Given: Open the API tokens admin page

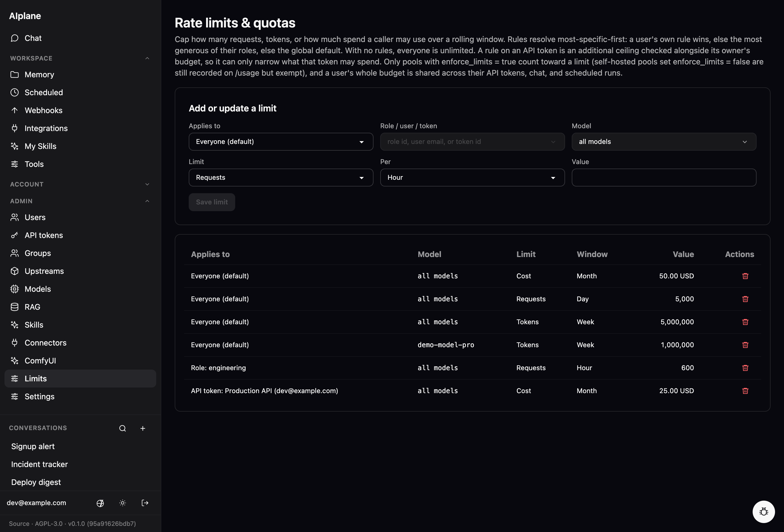Looking at the screenshot, I should 80,235.
